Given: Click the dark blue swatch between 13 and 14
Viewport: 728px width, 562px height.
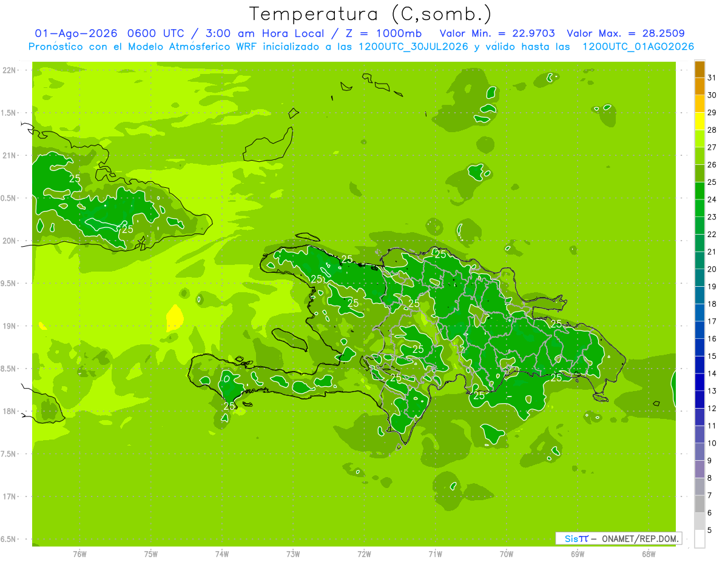Looking at the screenshot, I should pos(699,382).
